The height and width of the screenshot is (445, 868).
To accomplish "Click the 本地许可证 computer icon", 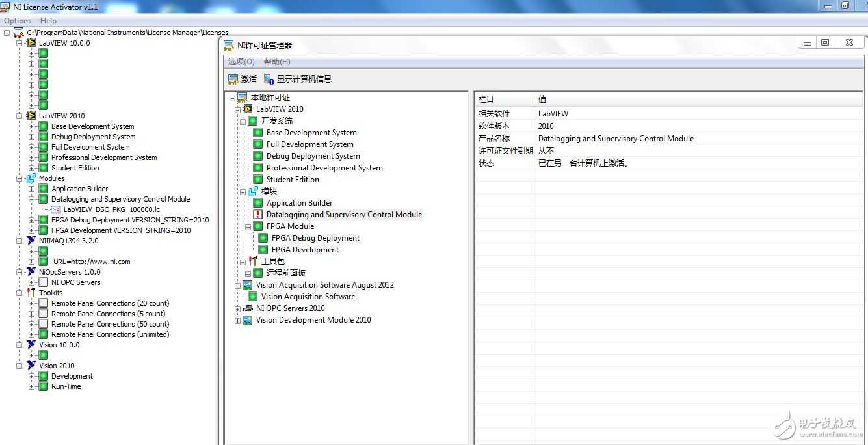I will click(243, 98).
